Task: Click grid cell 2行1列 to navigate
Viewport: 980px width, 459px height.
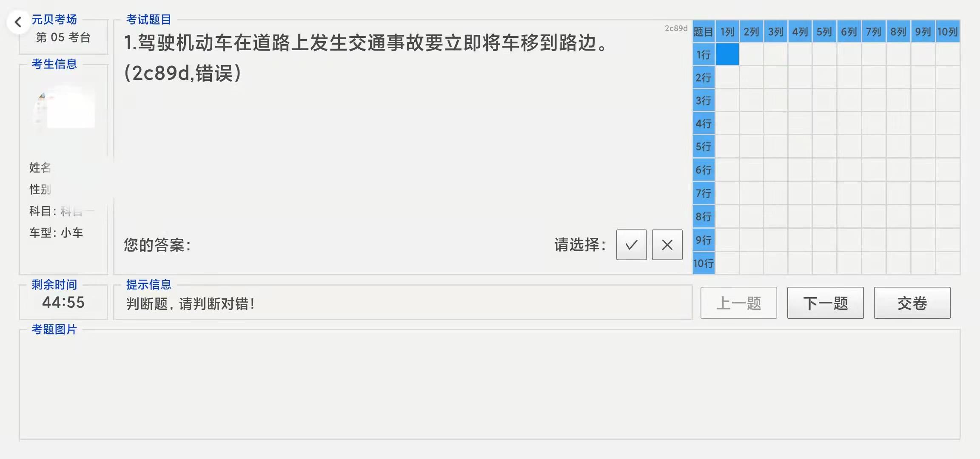Action: (727, 77)
